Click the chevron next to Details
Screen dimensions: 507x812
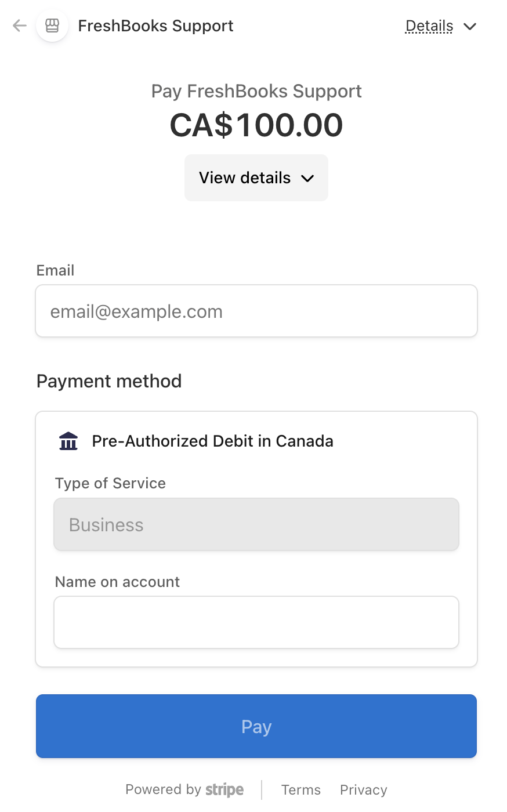click(x=470, y=26)
